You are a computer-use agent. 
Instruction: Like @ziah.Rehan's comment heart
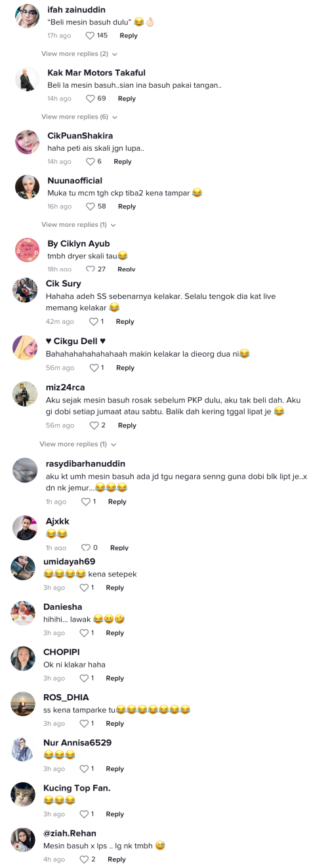click(x=84, y=859)
